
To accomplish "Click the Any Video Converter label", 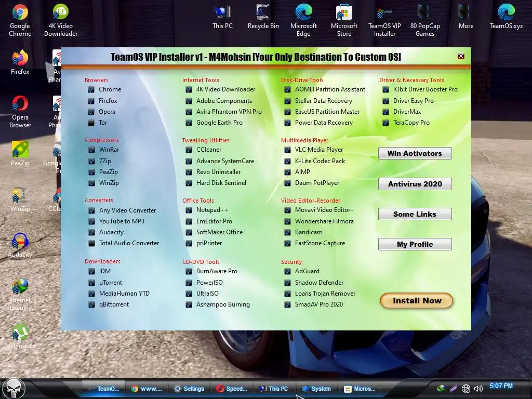I will click(128, 210).
